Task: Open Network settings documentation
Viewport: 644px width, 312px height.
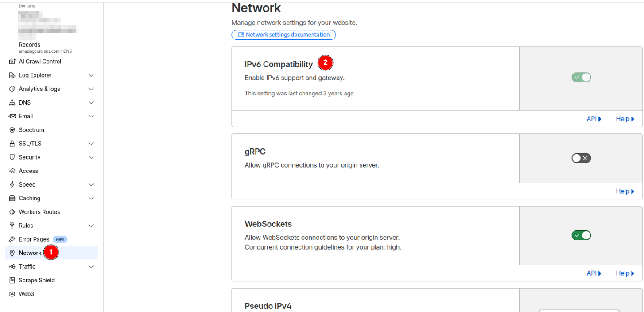Action: [283, 35]
